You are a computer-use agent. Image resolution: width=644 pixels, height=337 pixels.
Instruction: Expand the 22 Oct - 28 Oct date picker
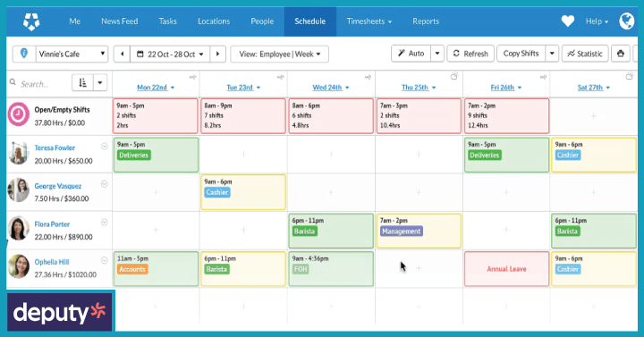pyautogui.click(x=170, y=55)
